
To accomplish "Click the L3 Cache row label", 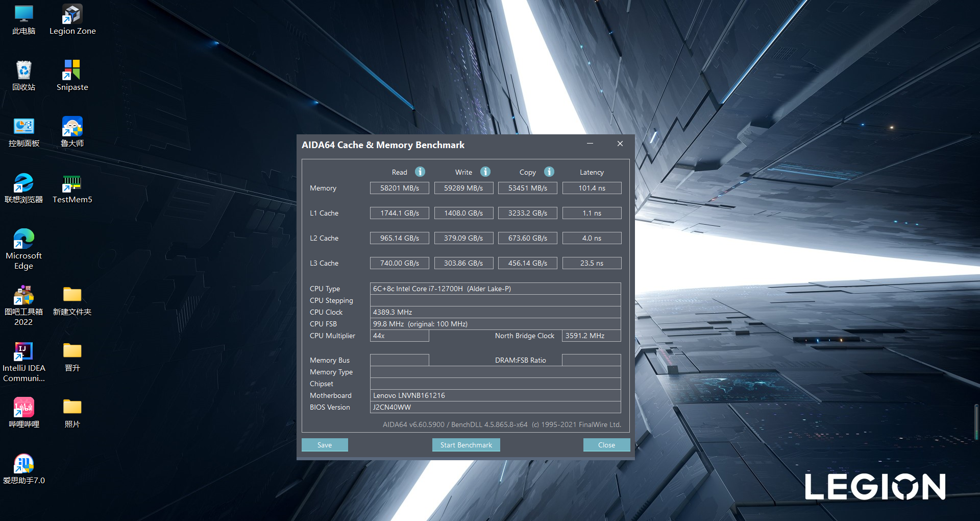I will point(324,263).
